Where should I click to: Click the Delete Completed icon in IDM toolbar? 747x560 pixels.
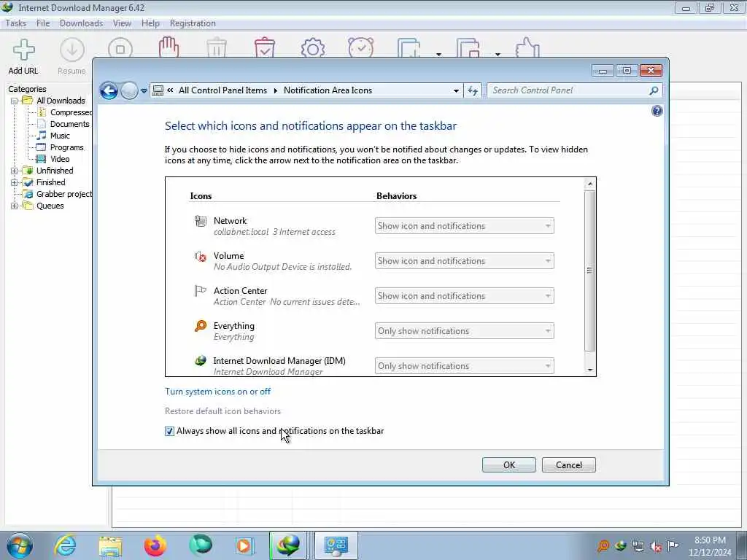coord(265,47)
